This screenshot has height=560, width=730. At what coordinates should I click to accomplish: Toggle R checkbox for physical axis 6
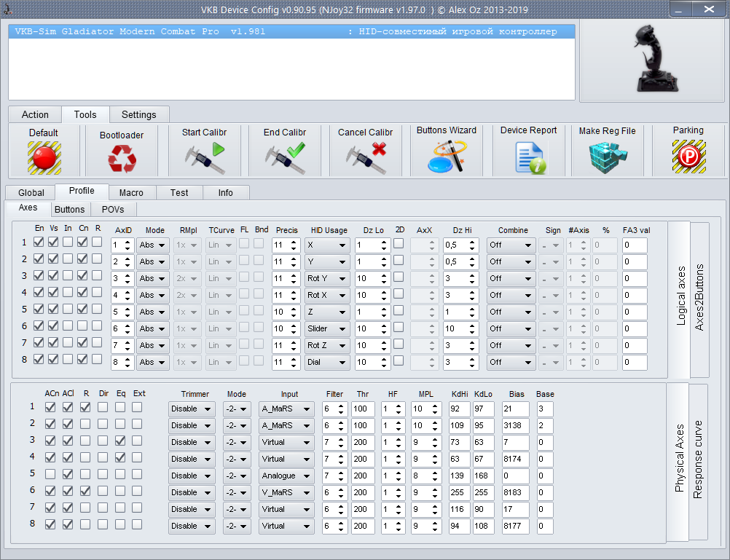pos(85,491)
